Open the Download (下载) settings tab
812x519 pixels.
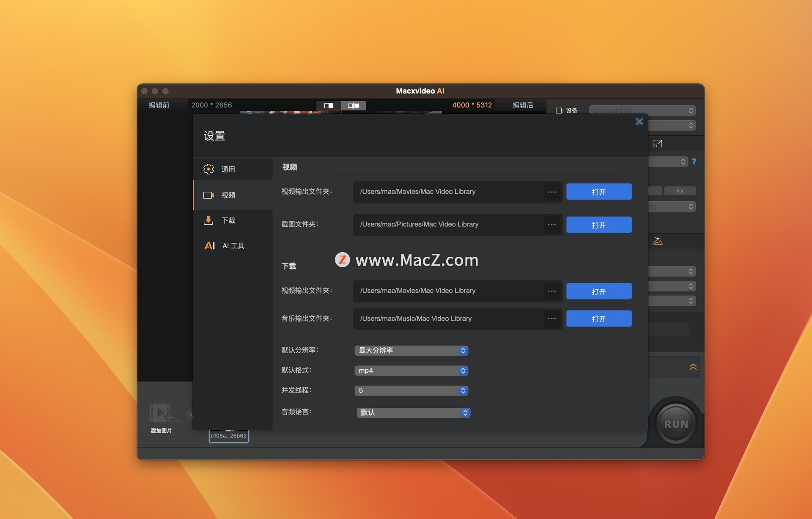pyautogui.click(x=233, y=220)
